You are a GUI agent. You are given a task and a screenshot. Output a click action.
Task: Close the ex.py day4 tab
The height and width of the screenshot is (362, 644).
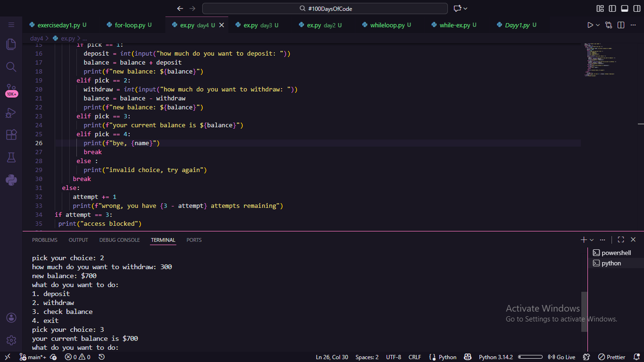[222, 25]
